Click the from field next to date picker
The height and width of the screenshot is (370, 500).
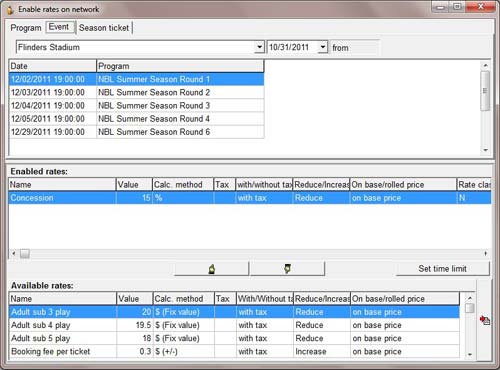pyautogui.click(x=355, y=47)
